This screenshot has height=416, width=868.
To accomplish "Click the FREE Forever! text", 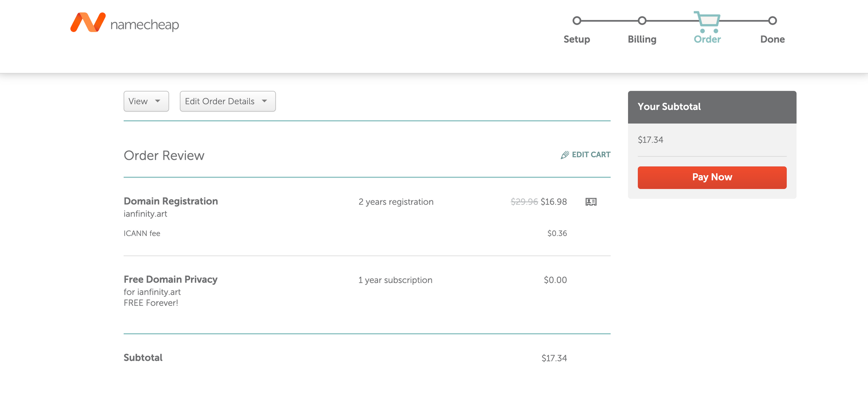I will click(151, 303).
